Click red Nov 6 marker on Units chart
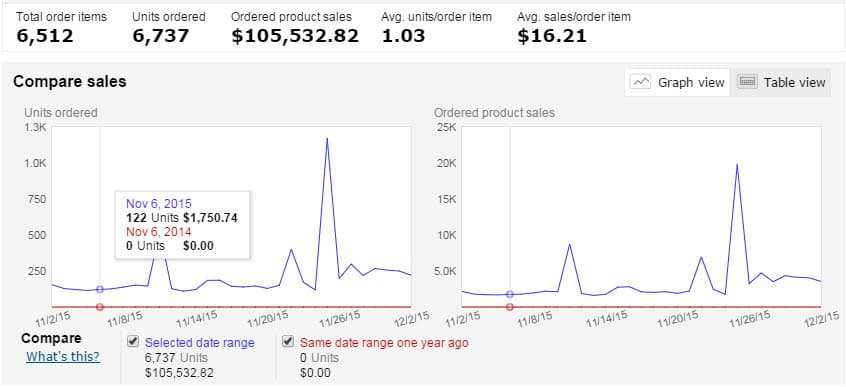This screenshot has width=846, height=387. tap(100, 307)
